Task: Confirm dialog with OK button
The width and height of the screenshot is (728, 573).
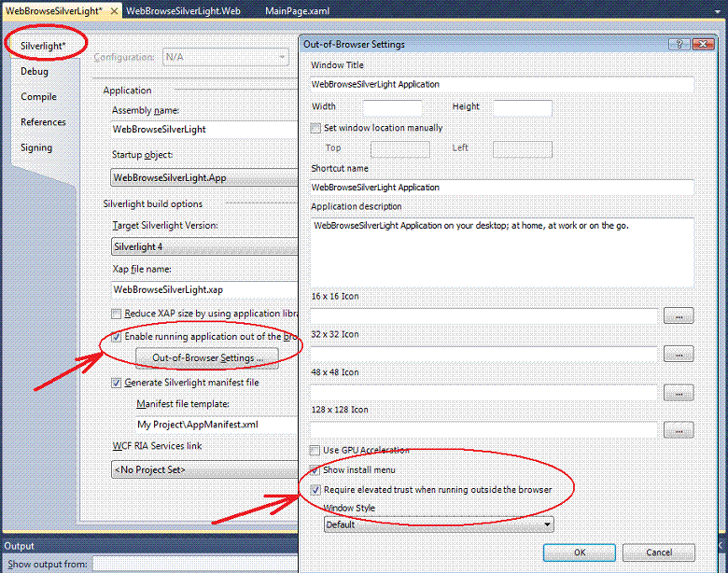Action: click(x=580, y=552)
